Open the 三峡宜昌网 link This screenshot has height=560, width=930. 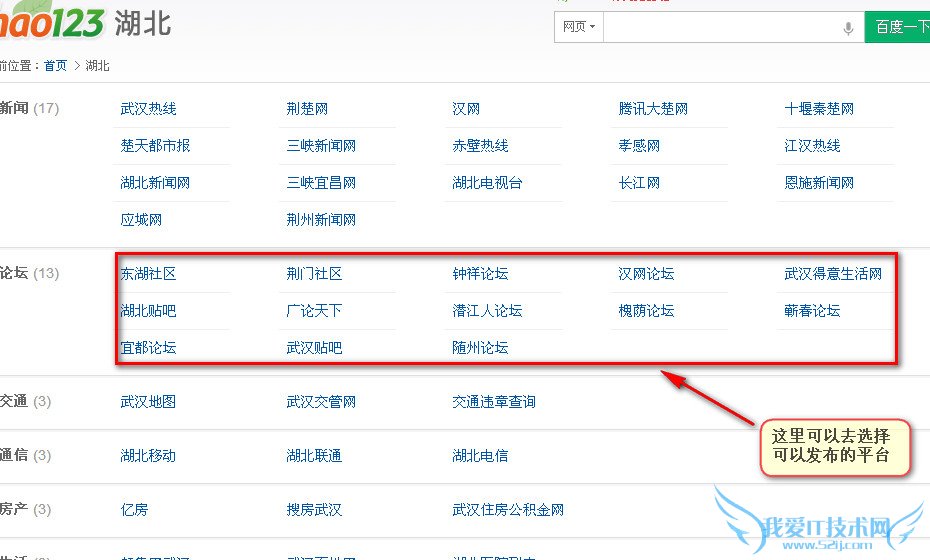point(321,183)
